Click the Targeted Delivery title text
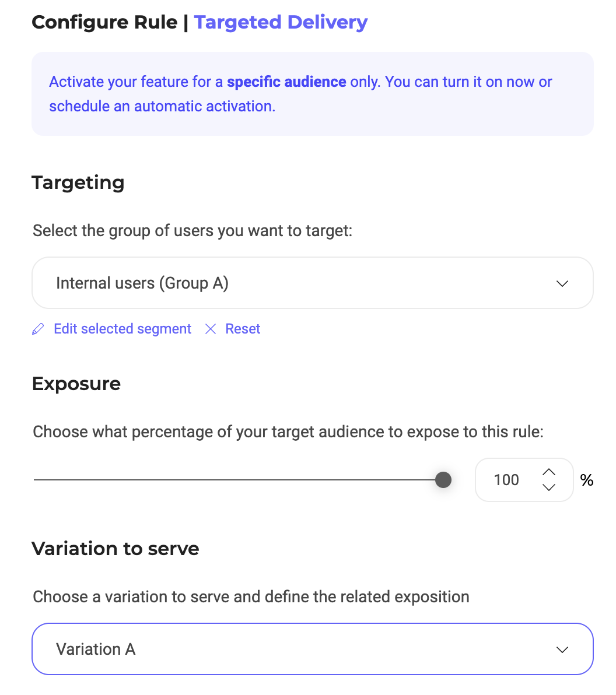This screenshot has width=616, height=695. (x=281, y=23)
